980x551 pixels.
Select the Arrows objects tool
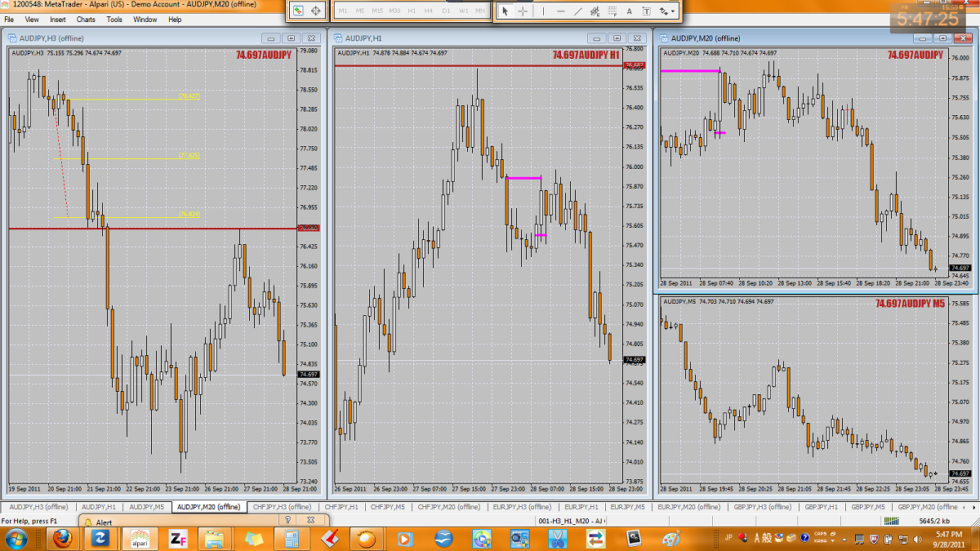click(664, 11)
